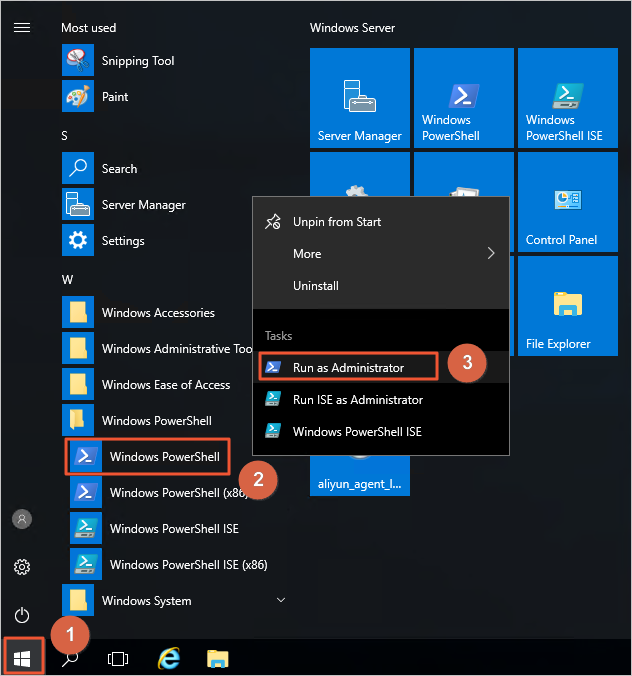Collapse the Windows PowerShell folder
This screenshot has width=632, height=676.
click(155, 420)
